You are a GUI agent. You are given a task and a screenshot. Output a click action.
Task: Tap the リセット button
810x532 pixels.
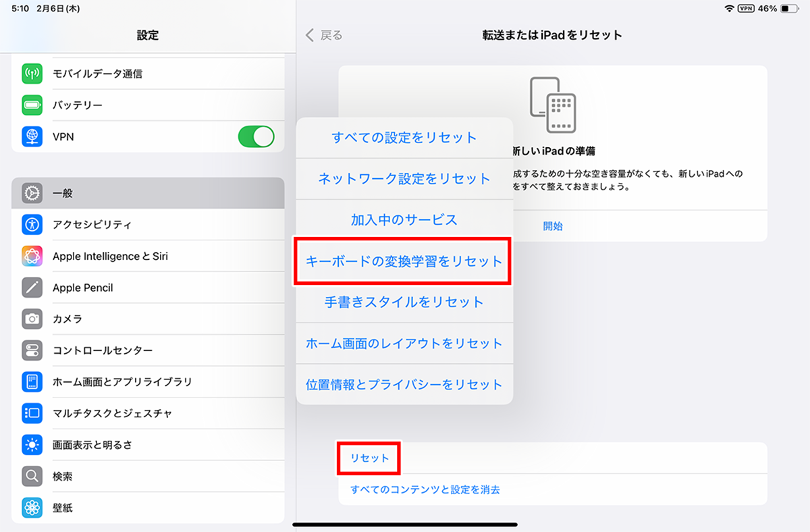coord(370,458)
